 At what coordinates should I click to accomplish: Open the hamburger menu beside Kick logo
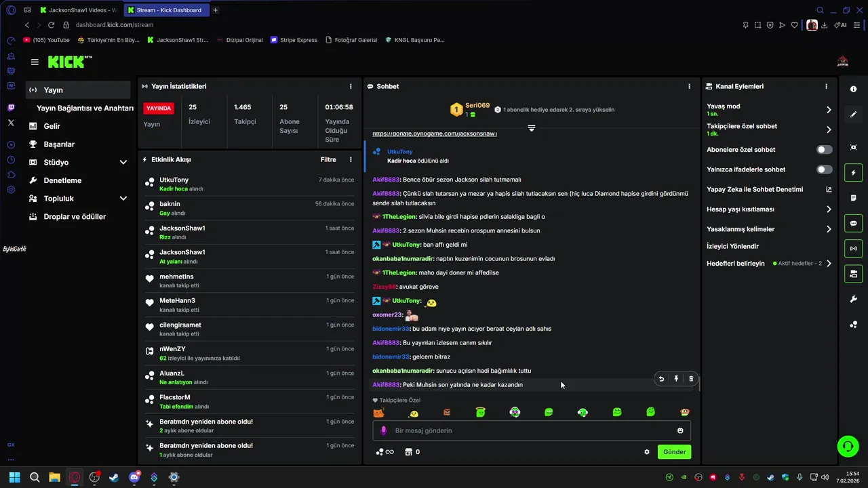[35, 62]
